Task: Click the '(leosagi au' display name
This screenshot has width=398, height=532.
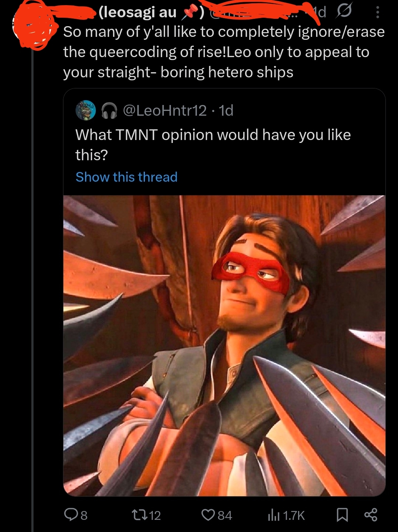Action: coord(137,13)
